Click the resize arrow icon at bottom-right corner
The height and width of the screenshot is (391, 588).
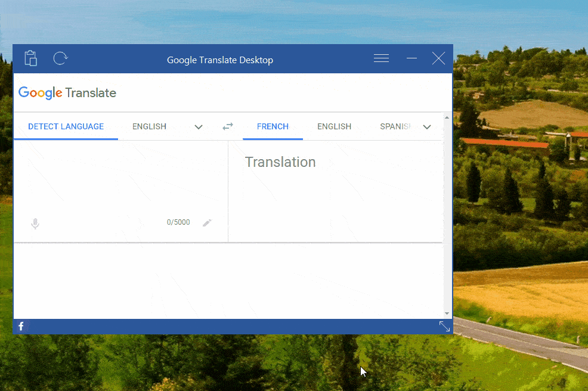(x=444, y=326)
